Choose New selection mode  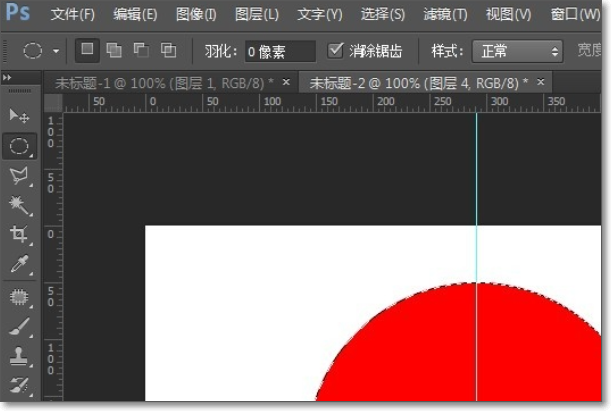pos(87,50)
